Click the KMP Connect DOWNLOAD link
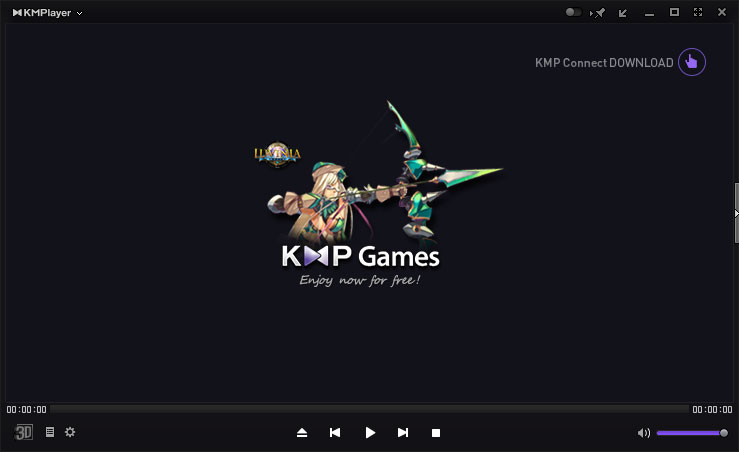Image resolution: width=739 pixels, height=452 pixels. (604, 62)
